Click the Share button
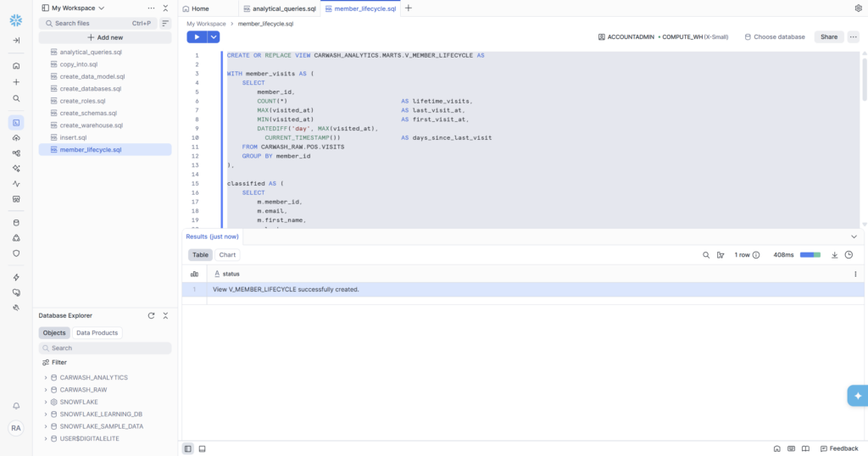The width and height of the screenshot is (868, 456). [828, 37]
